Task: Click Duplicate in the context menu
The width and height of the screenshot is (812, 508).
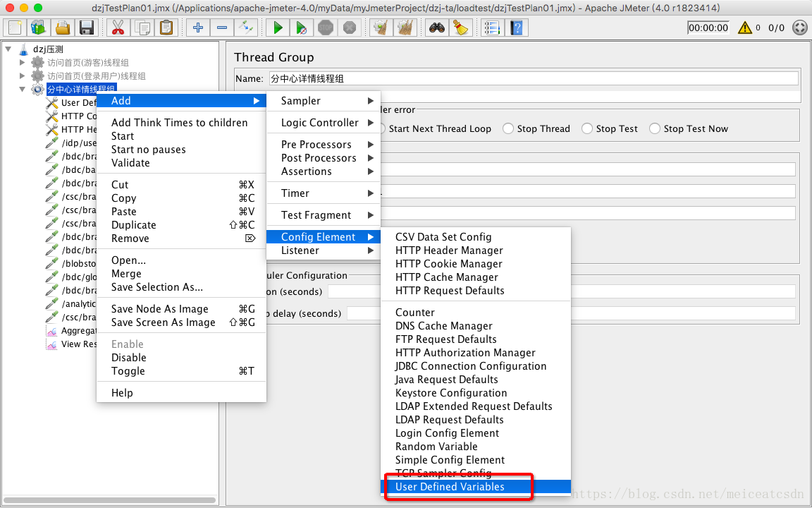Action: pyautogui.click(x=181, y=225)
